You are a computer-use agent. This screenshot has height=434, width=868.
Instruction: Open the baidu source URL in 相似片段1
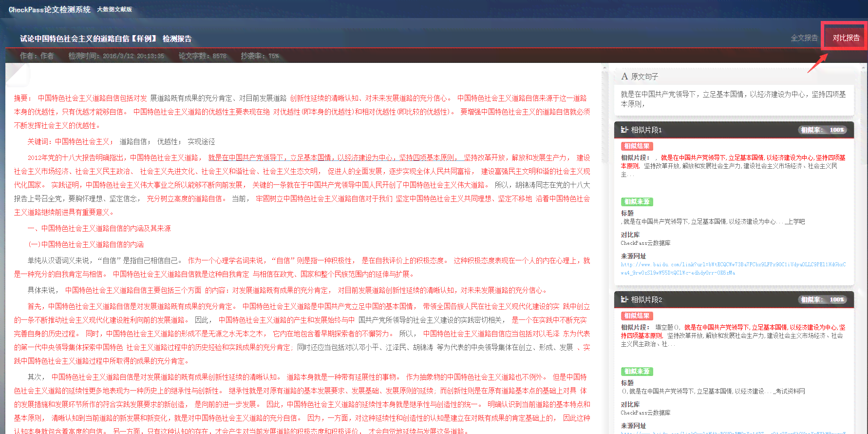pyautogui.click(x=733, y=269)
